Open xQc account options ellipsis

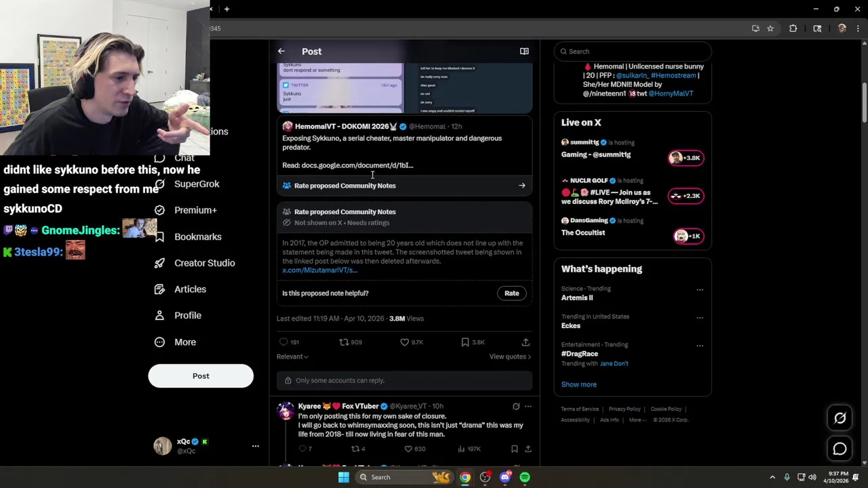pos(256,446)
